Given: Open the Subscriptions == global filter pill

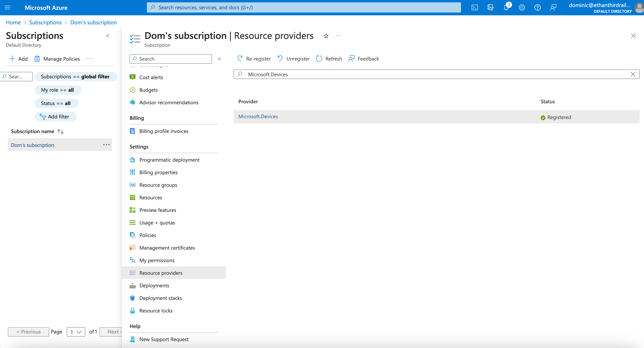Looking at the screenshot, I should tap(76, 77).
